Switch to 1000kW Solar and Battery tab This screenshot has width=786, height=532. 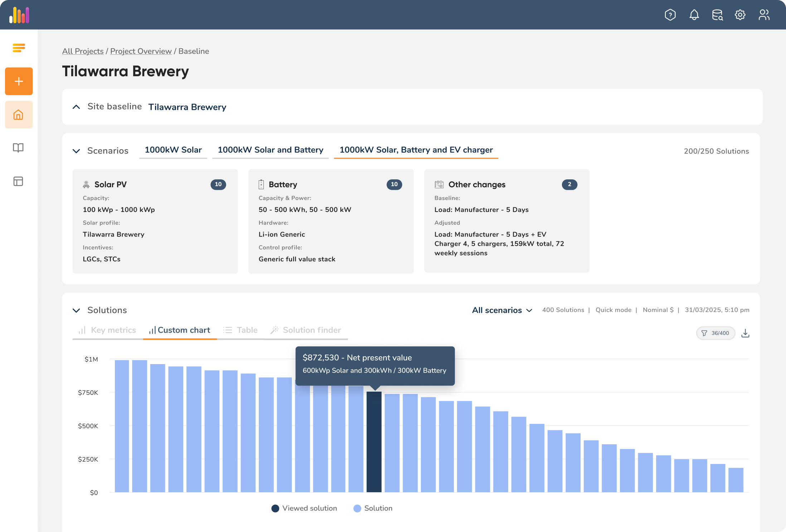click(x=270, y=150)
